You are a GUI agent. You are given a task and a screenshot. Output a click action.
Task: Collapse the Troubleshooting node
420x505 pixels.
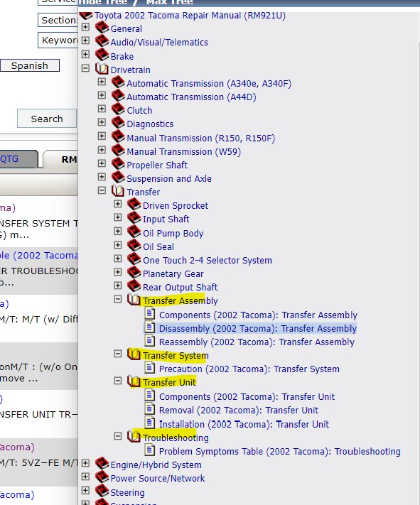pos(118,436)
